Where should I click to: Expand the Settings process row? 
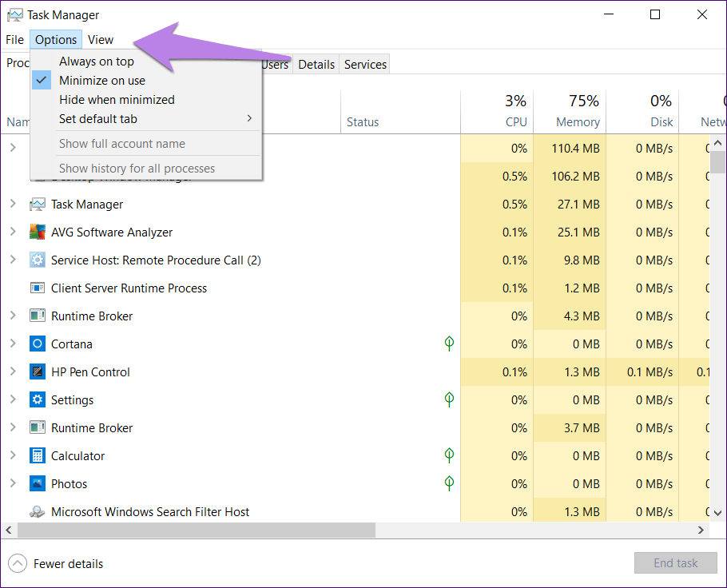(13, 399)
